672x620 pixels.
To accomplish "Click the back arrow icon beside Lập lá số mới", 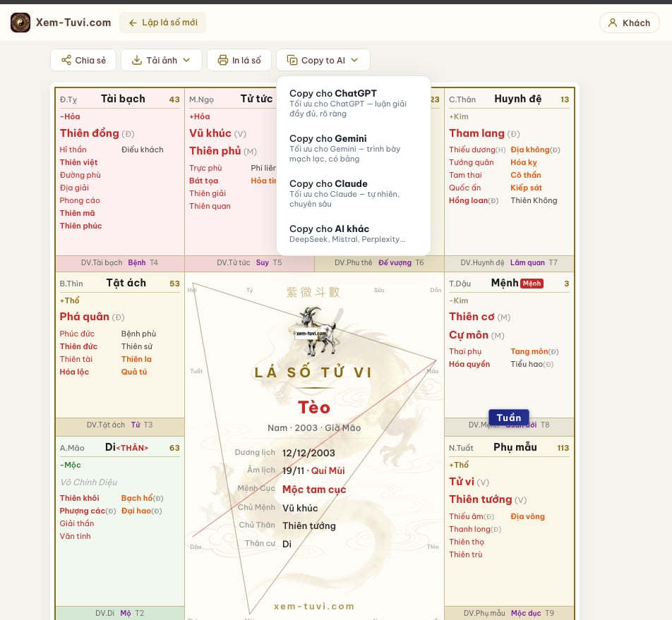I will [133, 23].
